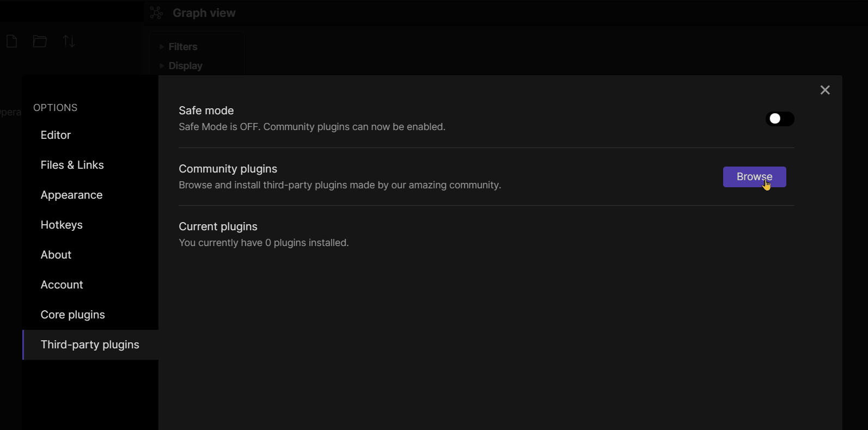Close the settings dialog with the X
The height and width of the screenshot is (430, 868).
825,90
